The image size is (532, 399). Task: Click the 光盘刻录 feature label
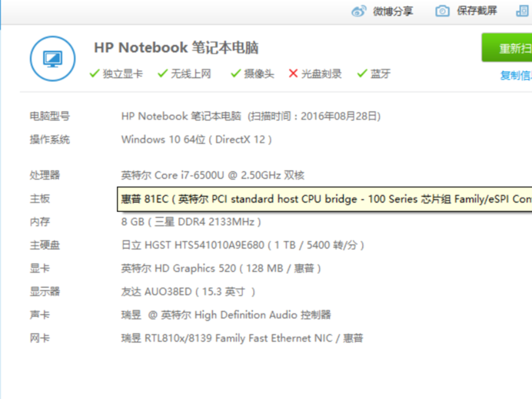tap(322, 74)
